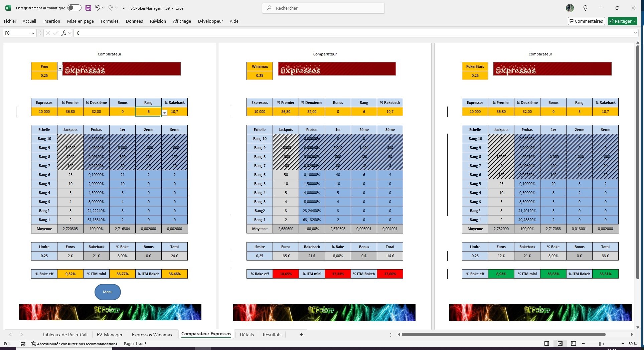Screen dimensions: 644x350
Task: Switch to the Expressos Winamax sheet
Action: click(x=152, y=335)
